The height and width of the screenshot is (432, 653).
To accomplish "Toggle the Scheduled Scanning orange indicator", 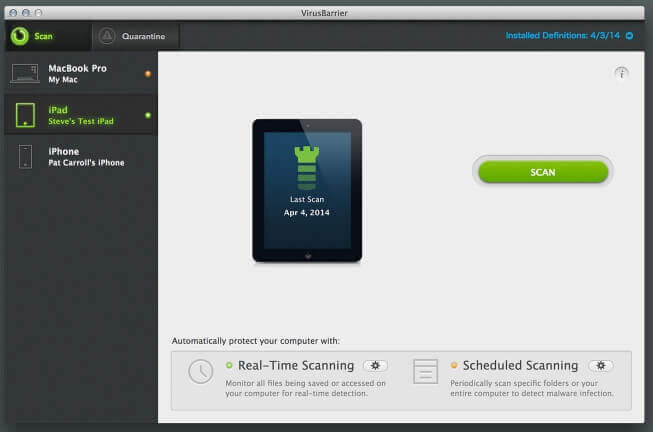I will pos(454,365).
